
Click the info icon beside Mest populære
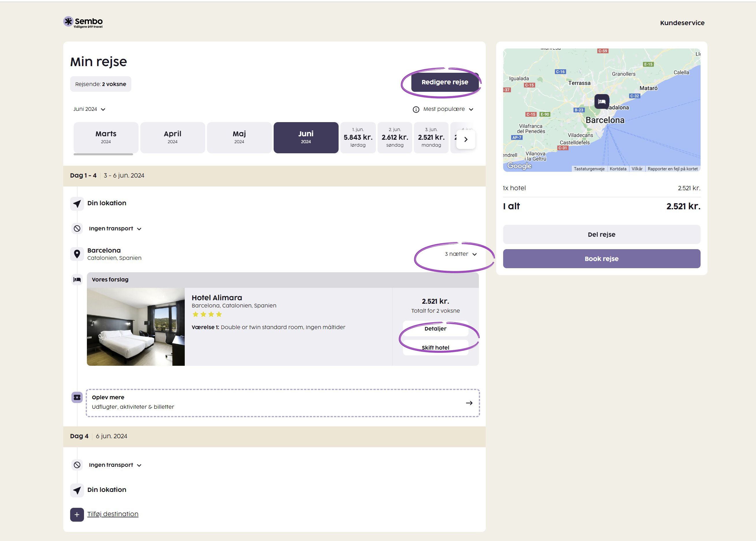(x=416, y=110)
